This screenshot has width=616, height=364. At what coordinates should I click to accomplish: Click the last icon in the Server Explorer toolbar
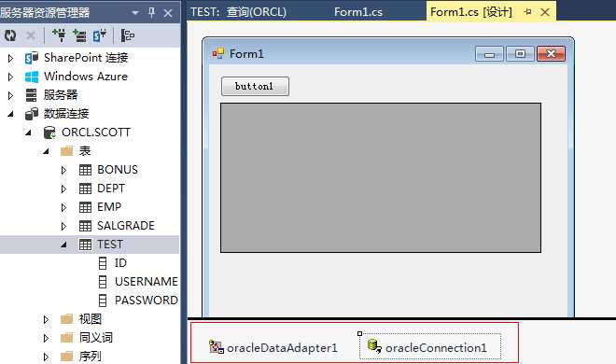pos(127,35)
